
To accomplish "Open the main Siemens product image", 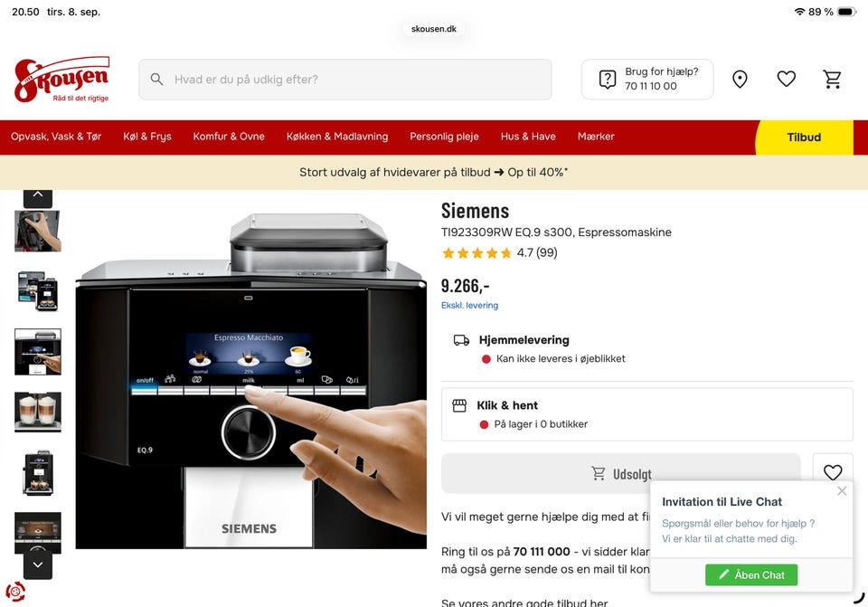I will (250, 380).
